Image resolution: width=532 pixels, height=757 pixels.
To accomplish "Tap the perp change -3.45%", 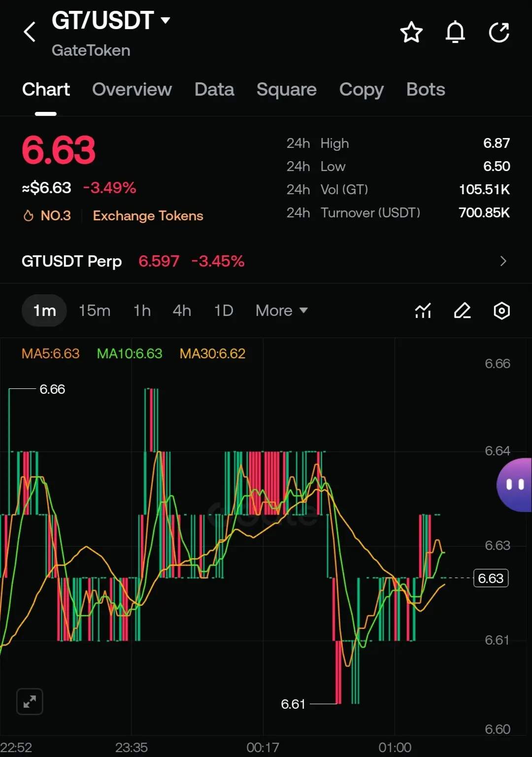I will pos(218,261).
